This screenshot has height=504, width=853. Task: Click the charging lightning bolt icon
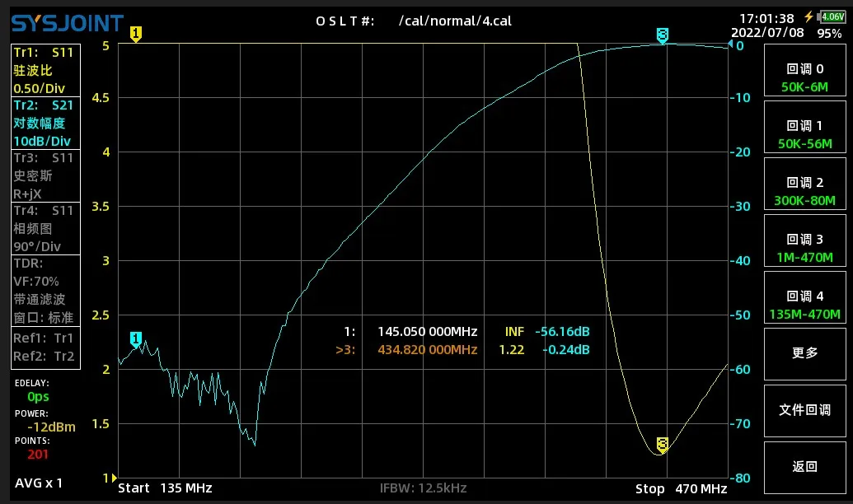tap(809, 16)
